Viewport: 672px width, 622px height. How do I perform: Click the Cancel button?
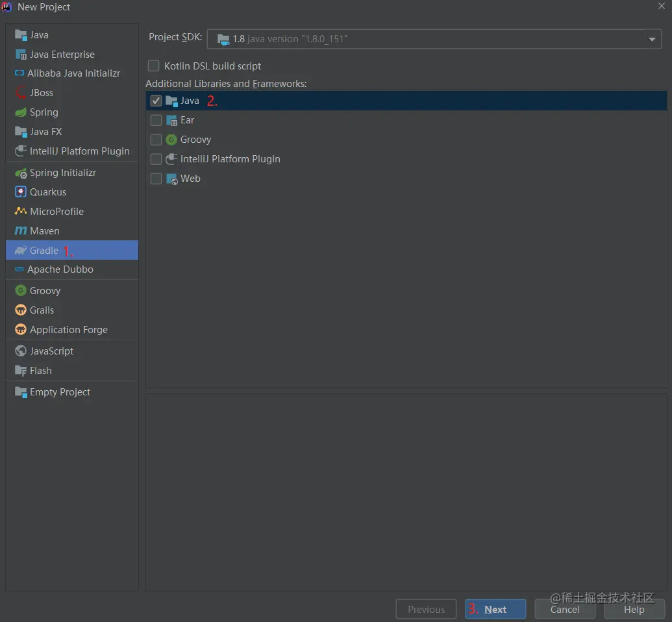pos(565,609)
